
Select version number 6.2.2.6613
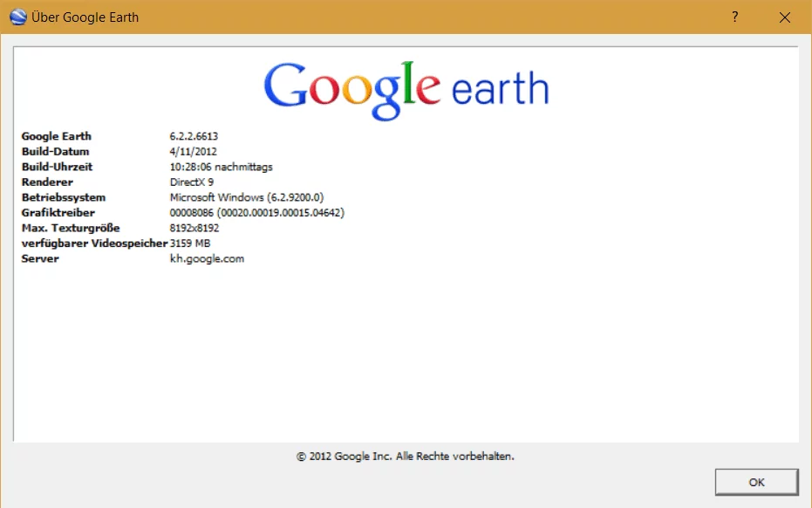pos(194,136)
